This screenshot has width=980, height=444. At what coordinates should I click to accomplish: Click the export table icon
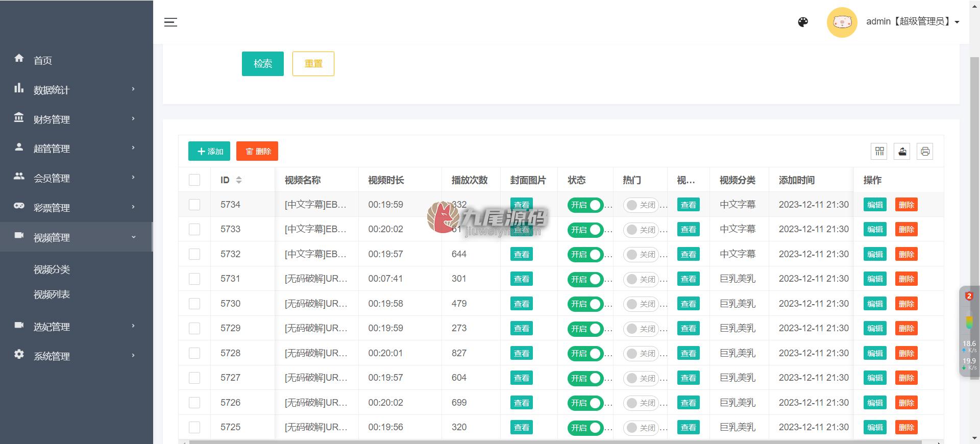(902, 151)
